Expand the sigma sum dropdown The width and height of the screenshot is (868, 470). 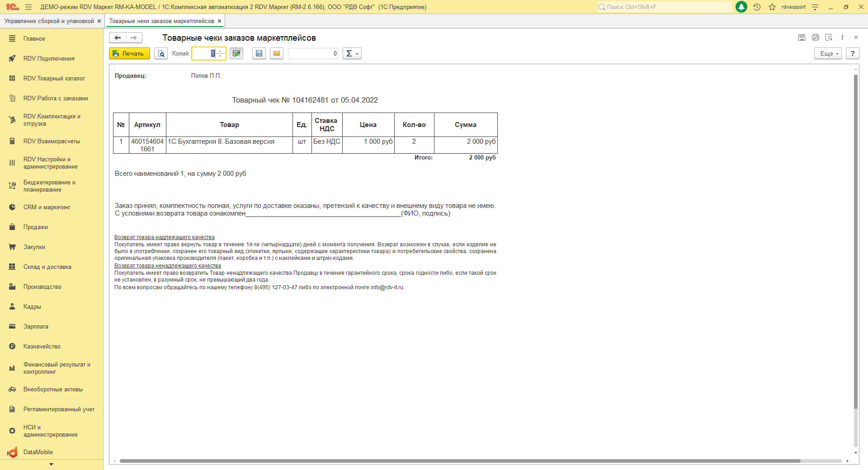[352, 53]
